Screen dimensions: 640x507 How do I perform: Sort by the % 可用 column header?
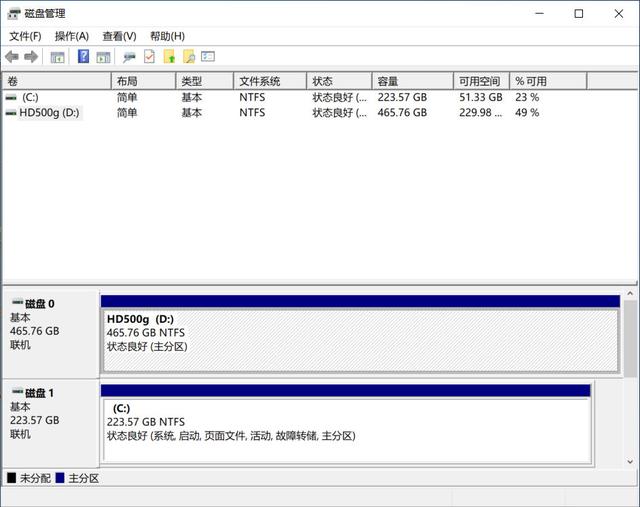(x=548, y=81)
